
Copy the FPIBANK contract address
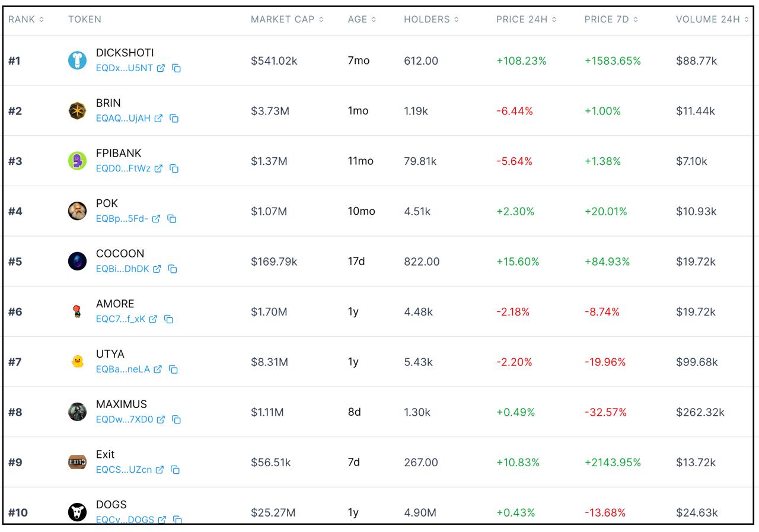point(174,168)
